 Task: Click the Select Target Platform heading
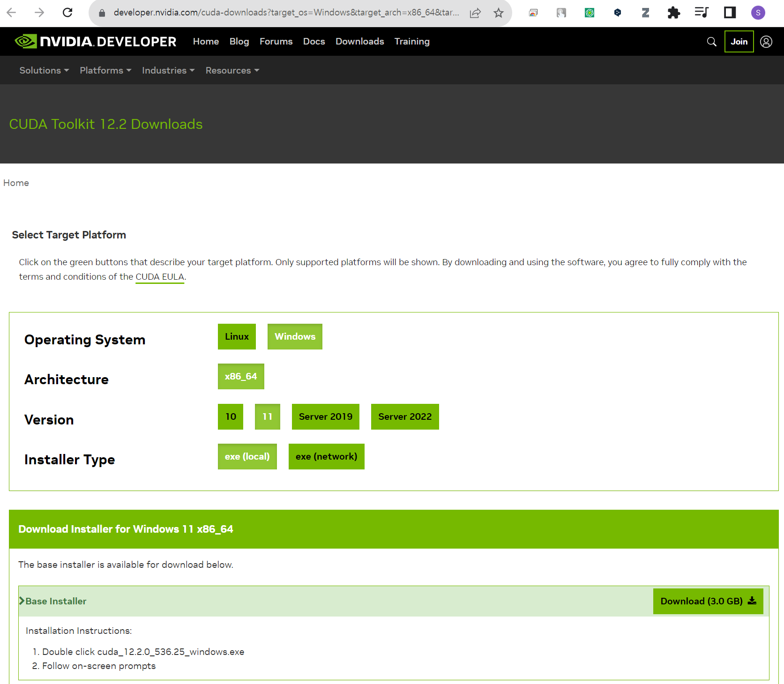69,235
